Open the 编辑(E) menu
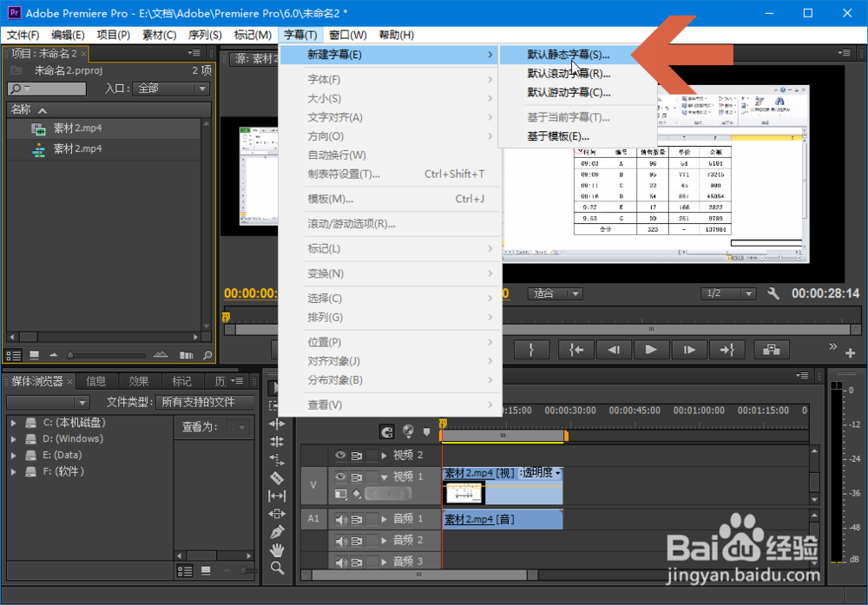This screenshot has width=868, height=605. coord(68,35)
